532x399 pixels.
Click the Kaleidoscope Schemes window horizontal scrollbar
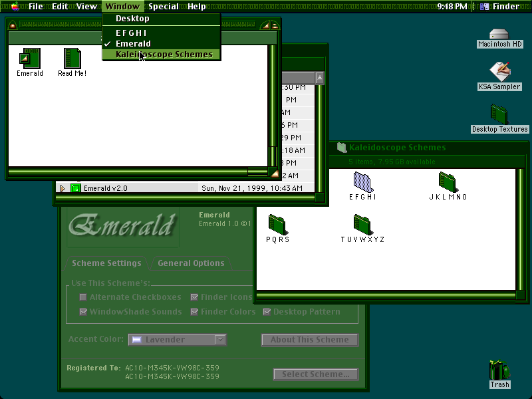coord(386,295)
